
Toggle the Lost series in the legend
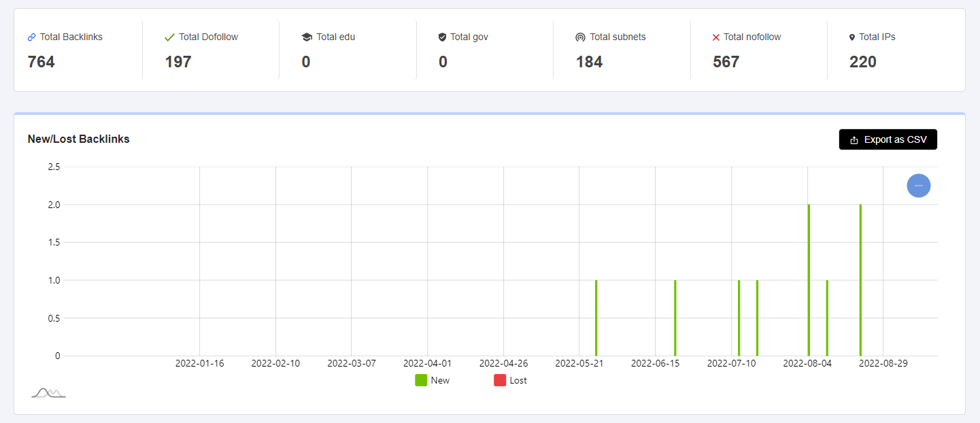tap(511, 380)
